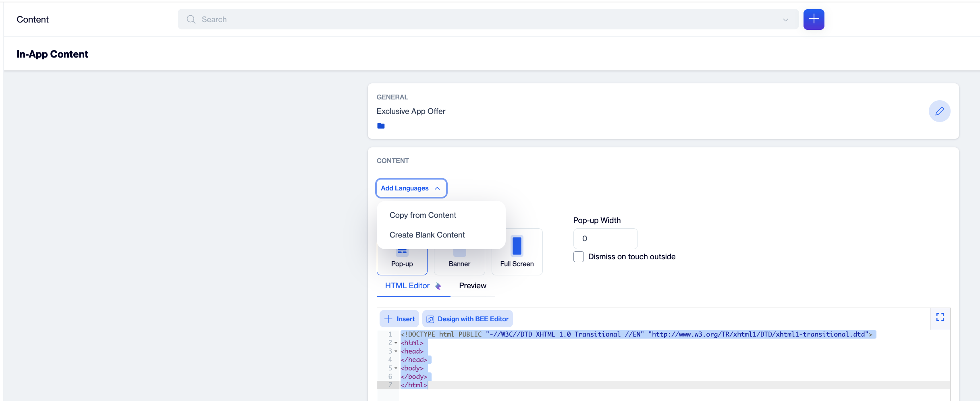The width and height of the screenshot is (980, 401).
Task: Click the closing </html> code line
Action: (x=414, y=385)
